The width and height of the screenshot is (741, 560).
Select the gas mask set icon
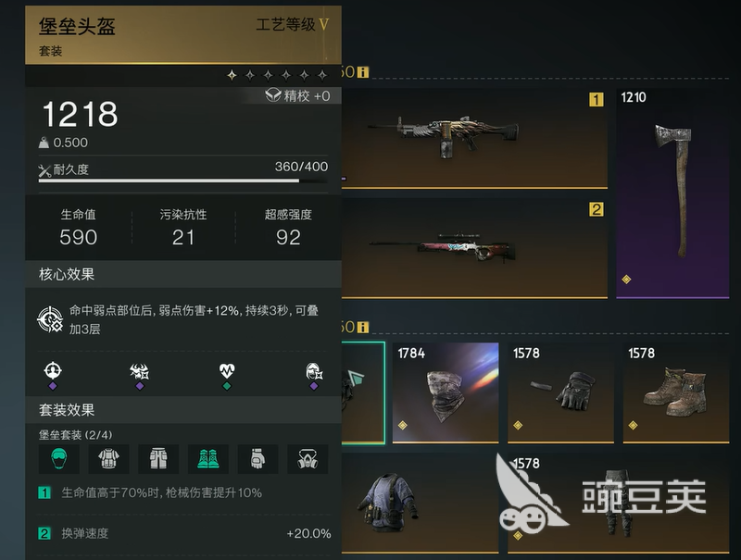tap(308, 458)
